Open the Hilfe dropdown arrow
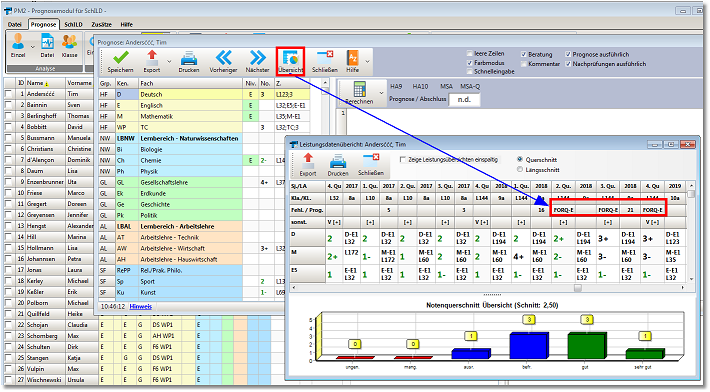Viewport: 710px width, 392px height. pos(367,61)
